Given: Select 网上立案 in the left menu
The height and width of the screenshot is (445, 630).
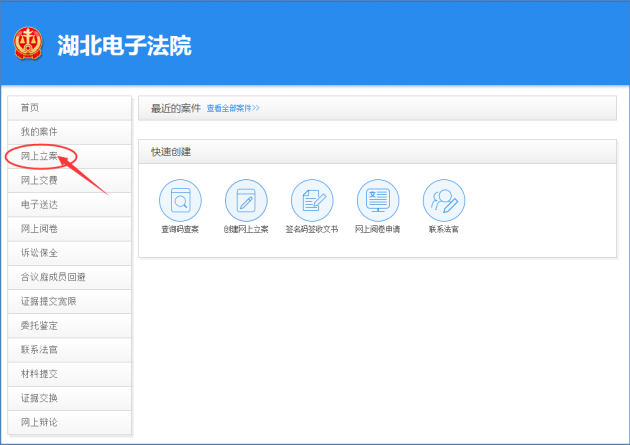Looking at the screenshot, I should (x=69, y=156).
